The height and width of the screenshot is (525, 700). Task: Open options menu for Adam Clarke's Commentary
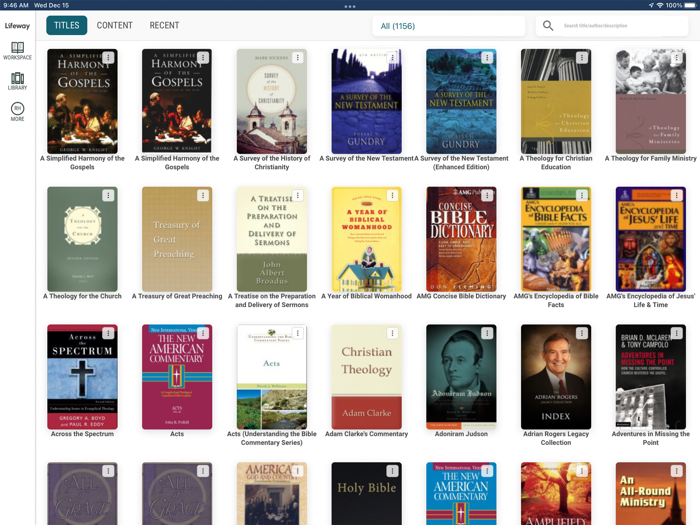[x=392, y=333]
